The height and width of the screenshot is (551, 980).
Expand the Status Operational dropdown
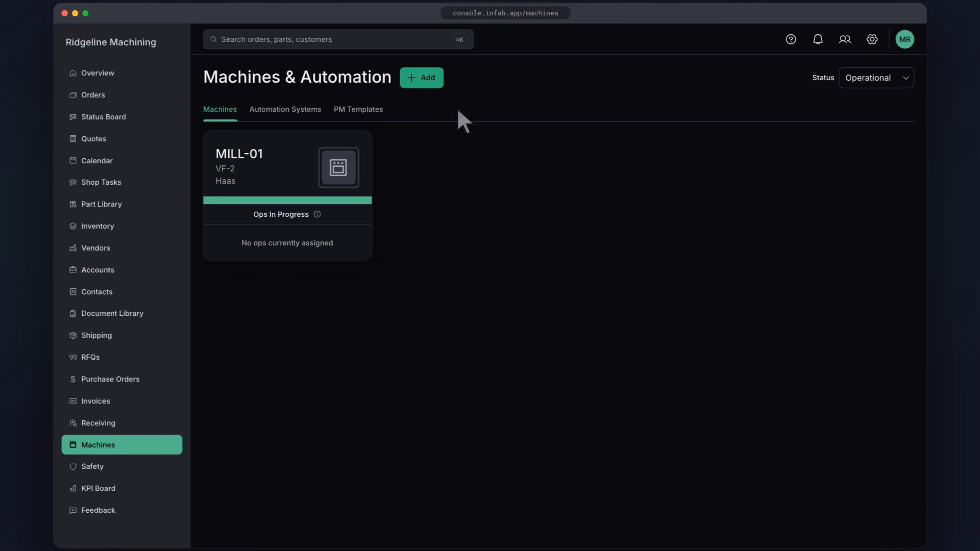point(876,78)
